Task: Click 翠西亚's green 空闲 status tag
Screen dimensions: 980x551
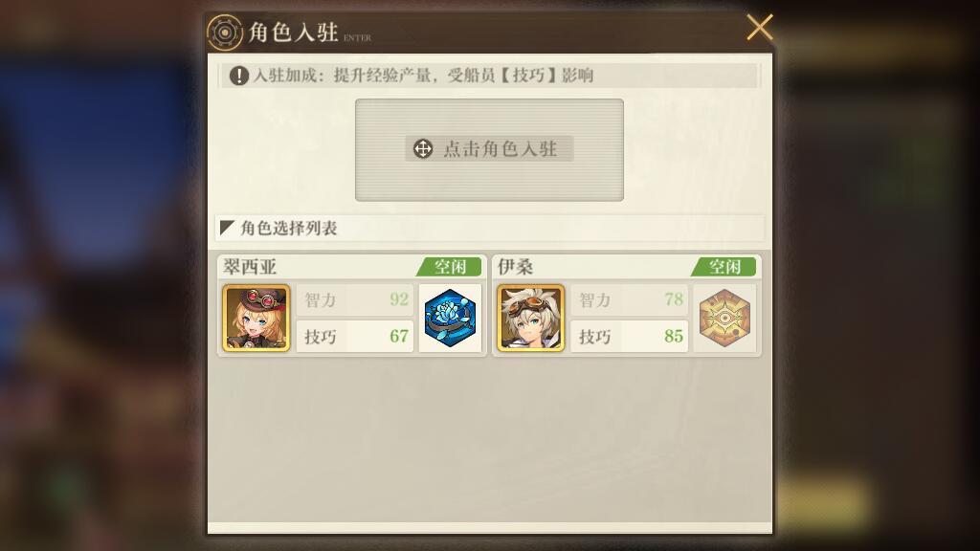Action: [449, 267]
